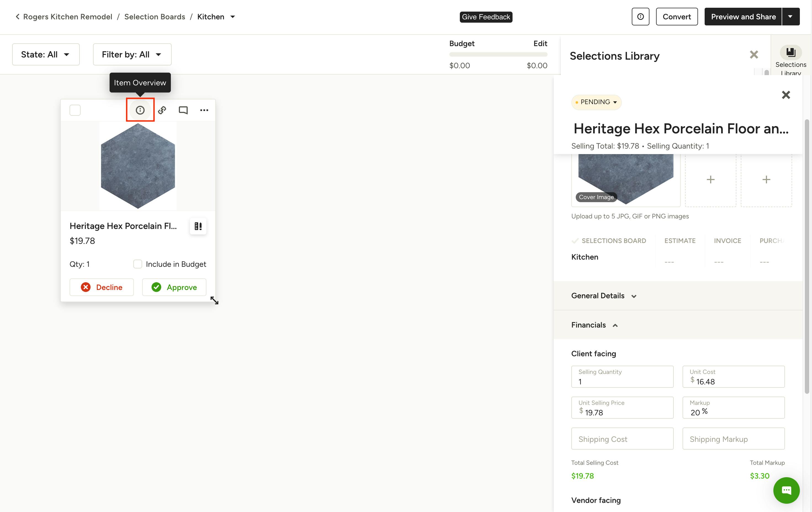The height and width of the screenshot is (512, 812).
Task: Open the Selections Library sidebar icon
Action: point(790,53)
